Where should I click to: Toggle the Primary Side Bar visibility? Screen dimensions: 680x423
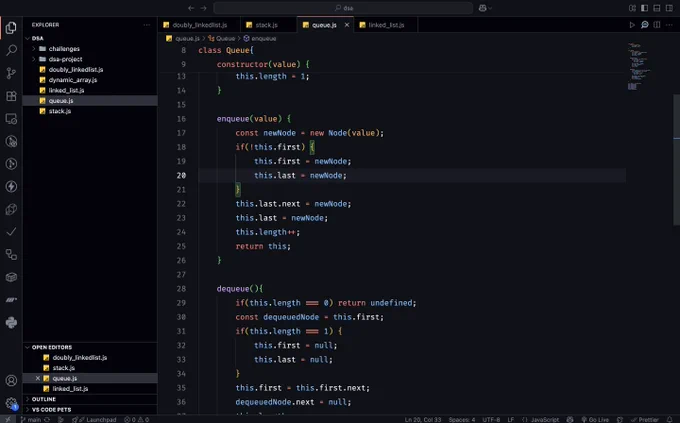point(645,8)
